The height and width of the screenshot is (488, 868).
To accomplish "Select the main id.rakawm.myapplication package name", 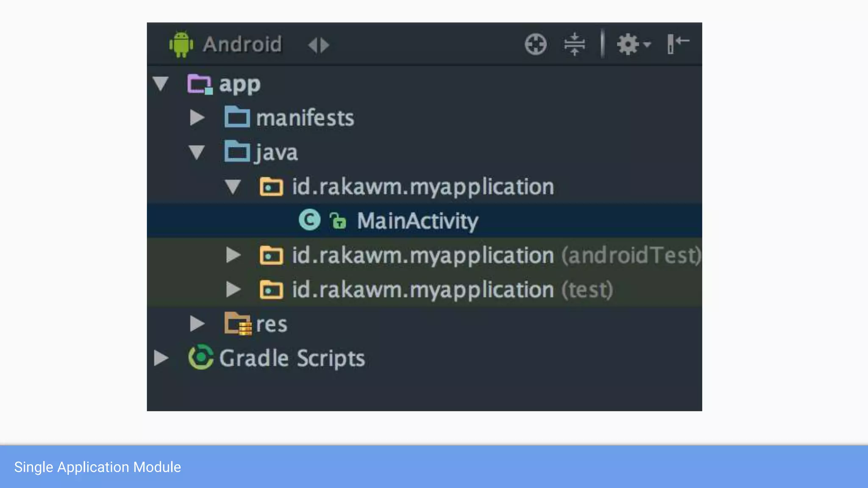I will click(423, 187).
